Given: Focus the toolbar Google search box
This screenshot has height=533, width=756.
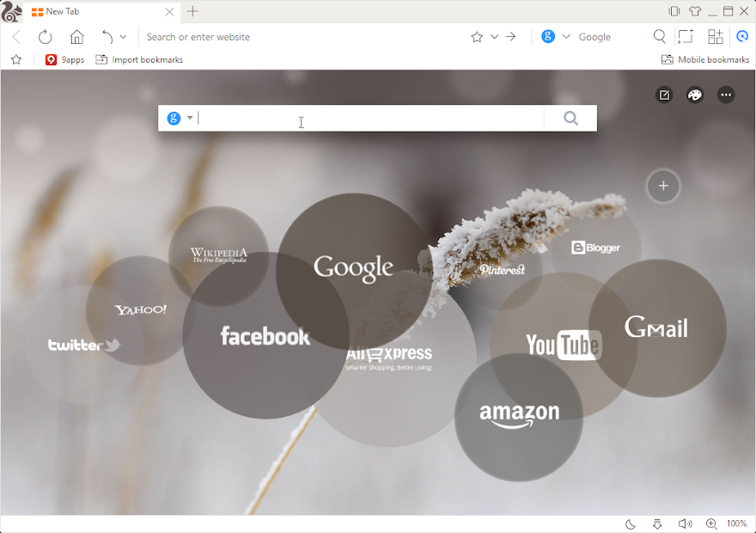Looking at the screenshot, I should pos(613,37).
